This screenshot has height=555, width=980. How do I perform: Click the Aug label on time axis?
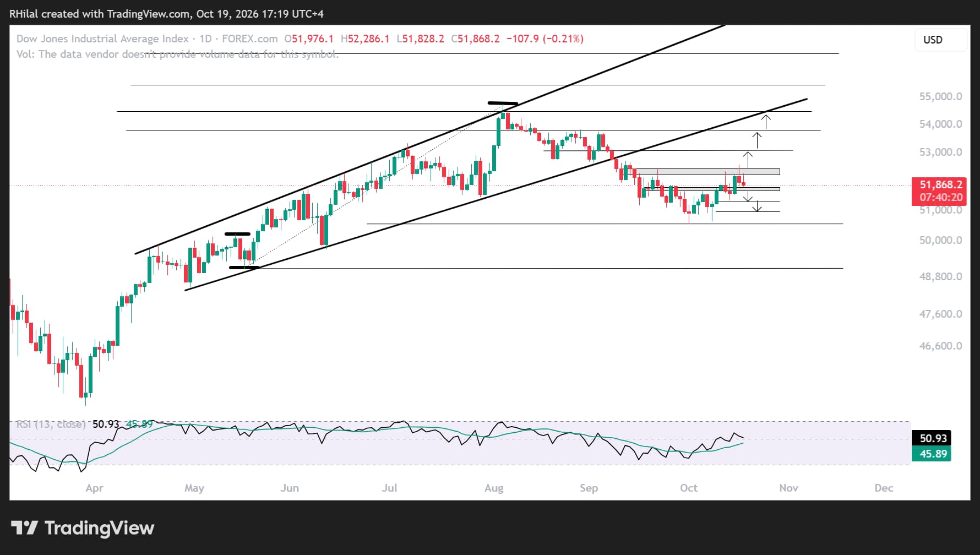(494, 488)
